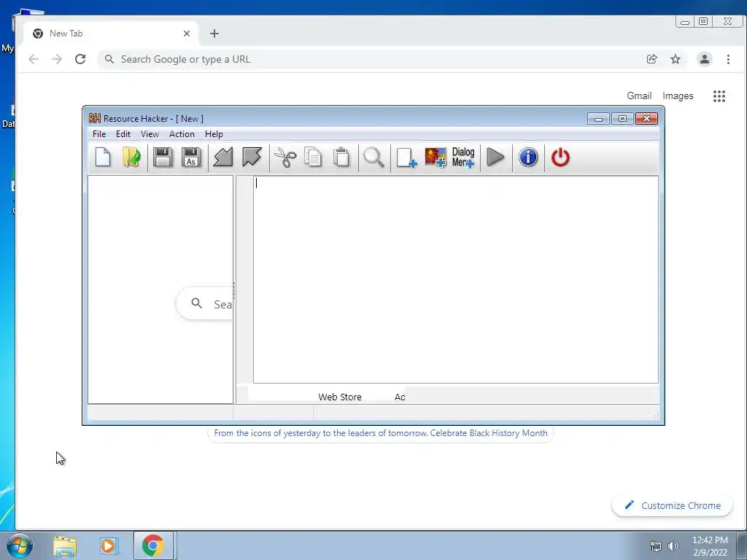Open the media player taskbar icon
The width and height of the screenshot is (747, 560).
coord(108,545)
